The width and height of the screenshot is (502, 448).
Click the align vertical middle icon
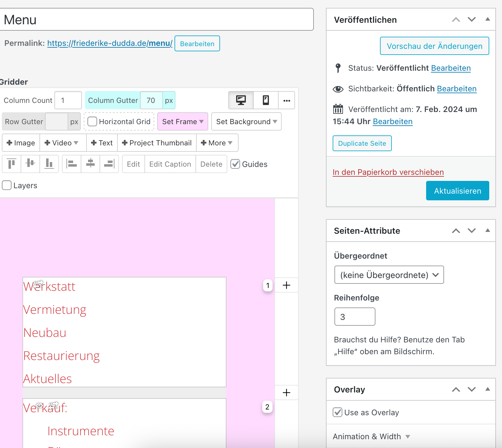point(30,164)
